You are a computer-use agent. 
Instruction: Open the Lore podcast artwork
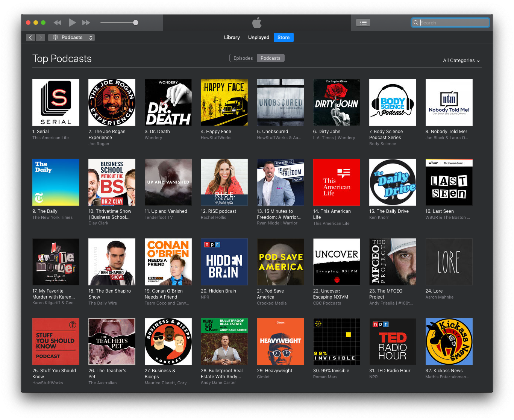pyautogui.click(x=449, y=262)
